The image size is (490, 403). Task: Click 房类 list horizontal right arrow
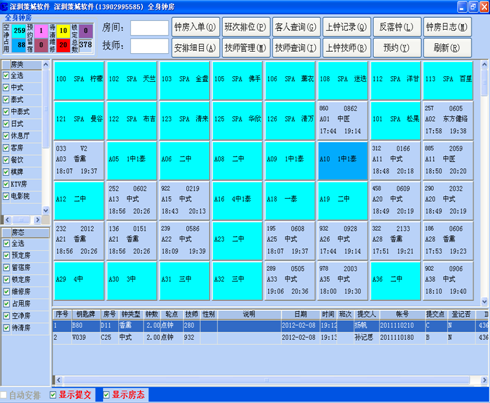click(x=37, y=220)
